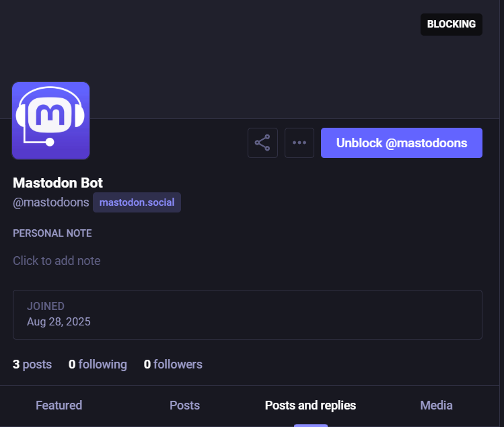Open the 0 following list
The width and height of the screenshot is (504, 427).
[x=98, y=364]
